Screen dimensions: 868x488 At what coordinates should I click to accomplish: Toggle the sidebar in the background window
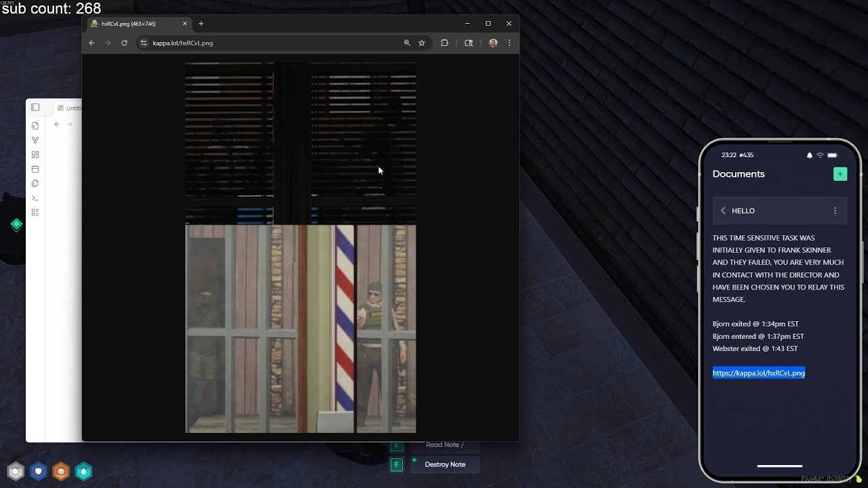[35, 107]
